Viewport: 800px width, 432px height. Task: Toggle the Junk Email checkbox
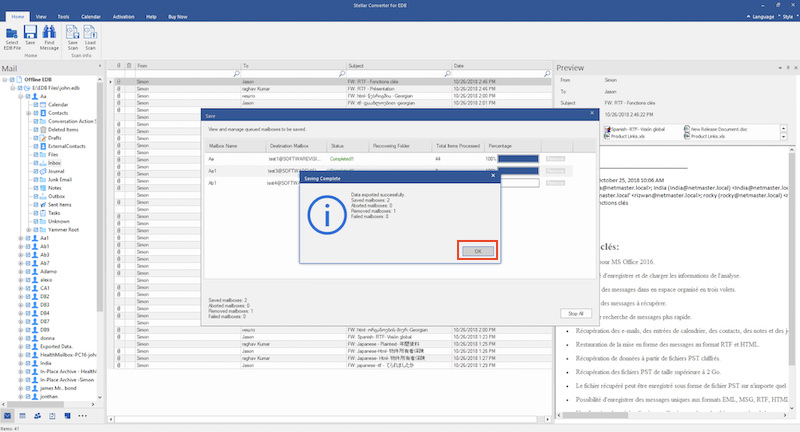click(36, 180)
